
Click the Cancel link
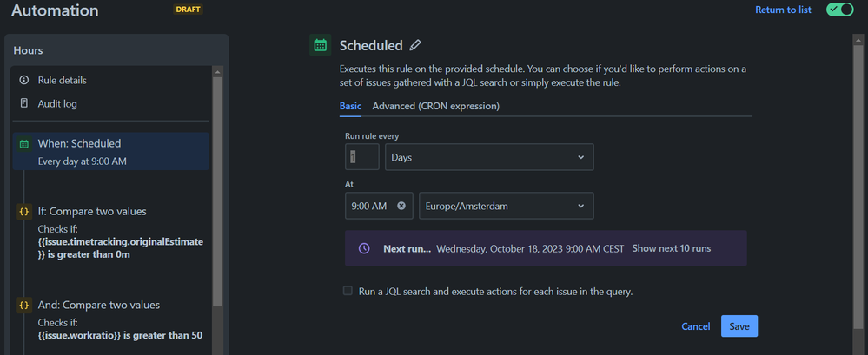(695, 326)
